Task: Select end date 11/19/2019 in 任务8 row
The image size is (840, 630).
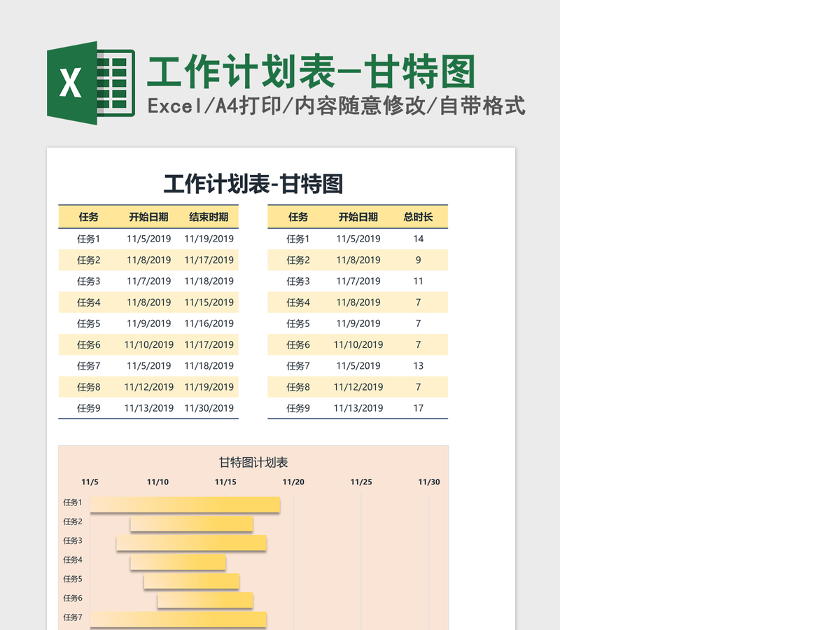Action: 209,387
